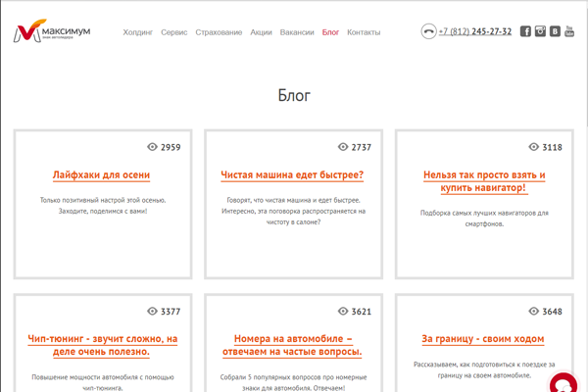Screen dimensions: 588x392
Task: Navigate to Контакты
Action: click(x=364, y=32)
